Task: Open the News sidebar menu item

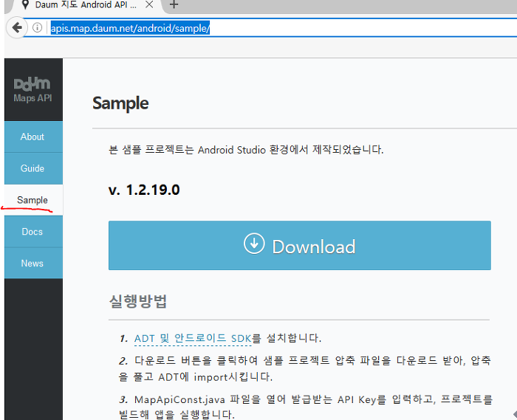Action: pyautogui.click(x=33, y=264)
